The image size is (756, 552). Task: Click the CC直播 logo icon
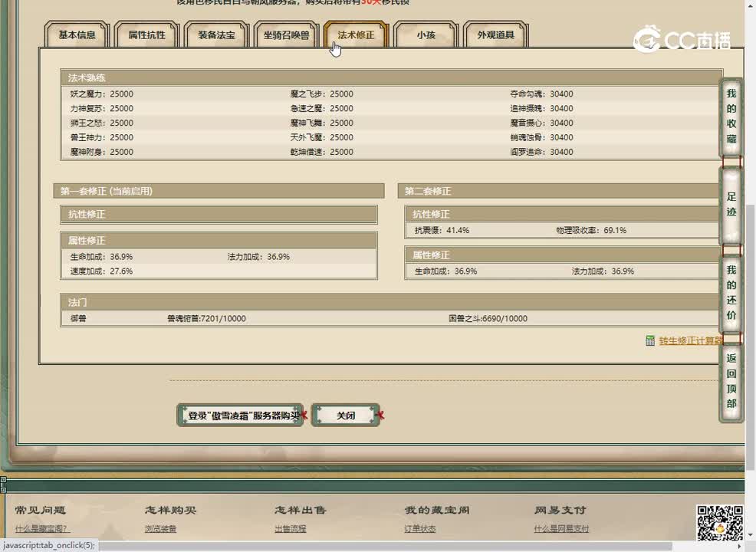647,38
